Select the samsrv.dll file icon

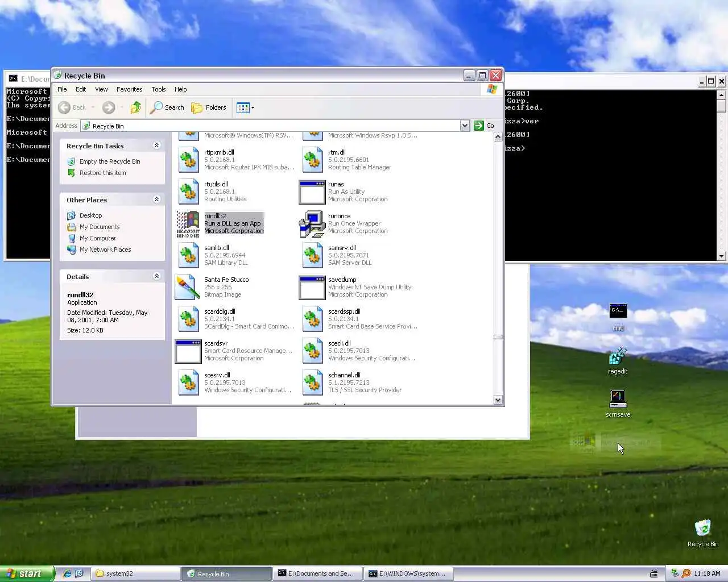click(x=312, y=256)
